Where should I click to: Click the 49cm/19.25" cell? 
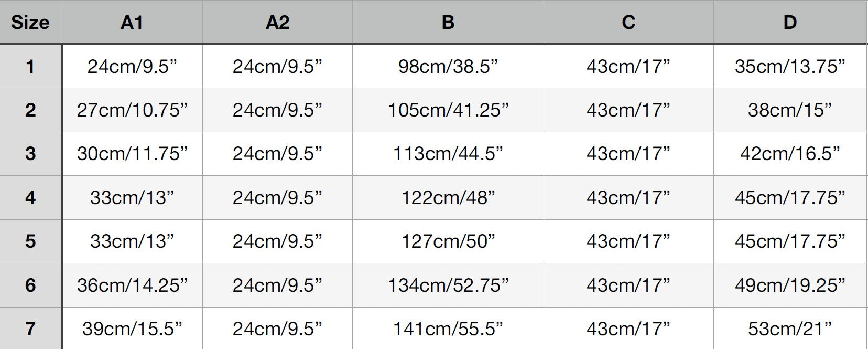tap(790, 285)
